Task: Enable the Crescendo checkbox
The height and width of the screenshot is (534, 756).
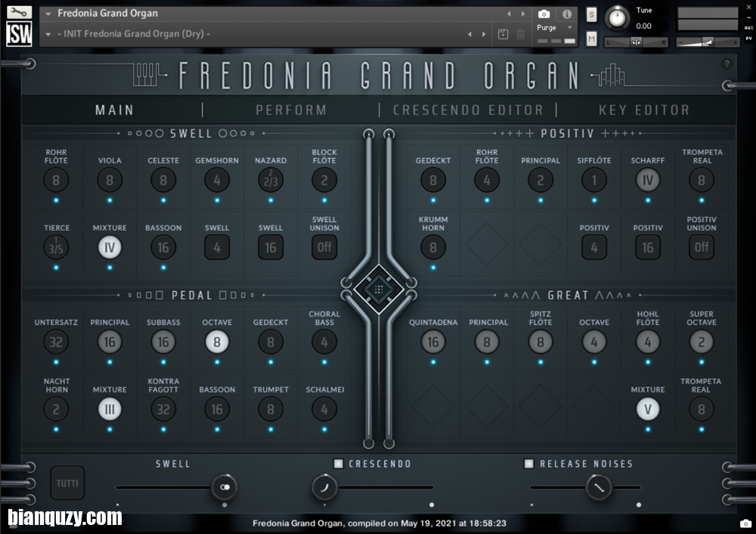Action: pyautogui.click(x=339, y=464)
